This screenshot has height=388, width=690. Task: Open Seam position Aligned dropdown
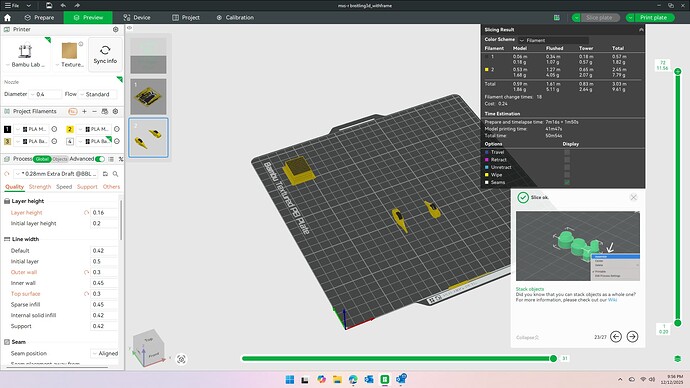point(105,353)
